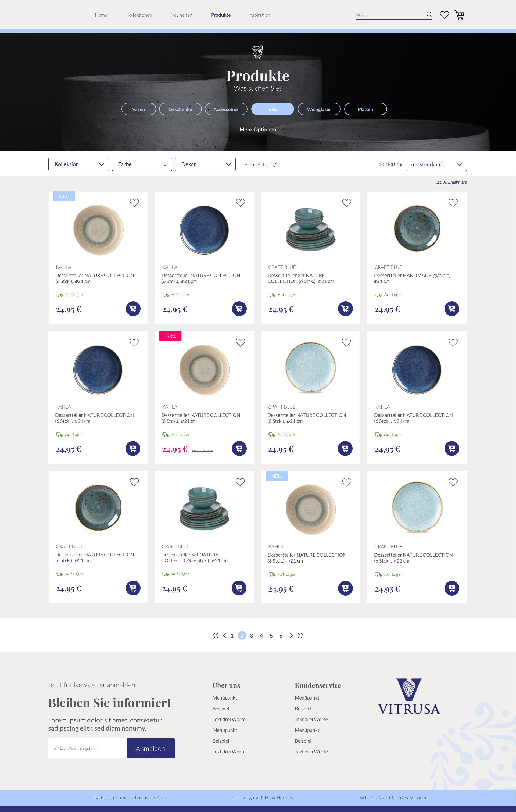516x812 pixels.
Task: Open the meistverkauft sorting dropdown
Action: (436, 164)
